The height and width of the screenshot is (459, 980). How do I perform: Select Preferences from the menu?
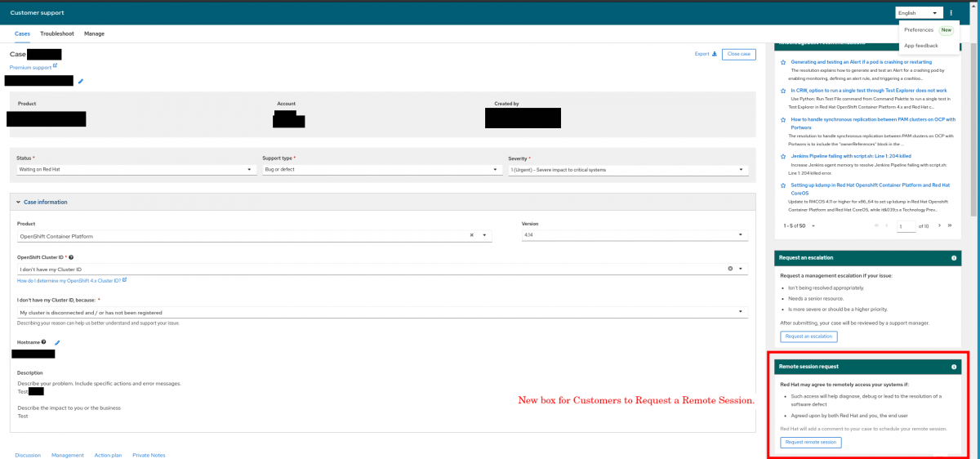click(919, 29)
